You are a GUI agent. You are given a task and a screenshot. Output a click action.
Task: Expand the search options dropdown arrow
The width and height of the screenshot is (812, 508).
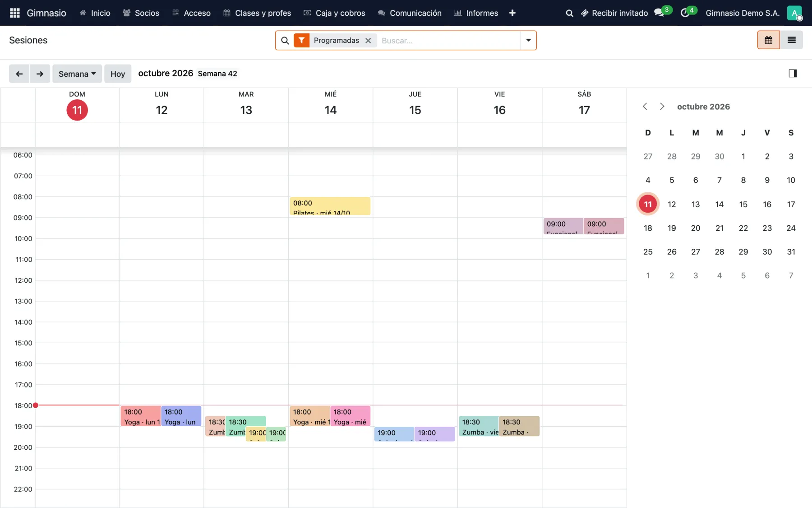coord(528,40)
